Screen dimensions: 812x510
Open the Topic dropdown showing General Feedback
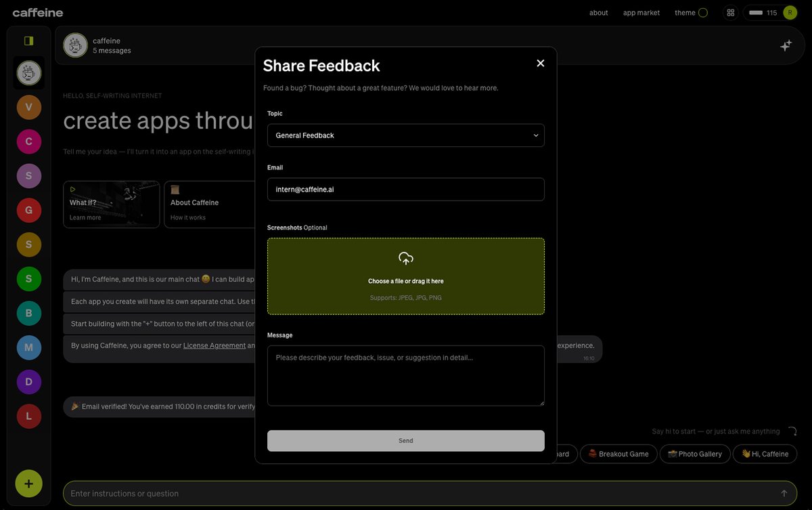click(406, 135)
